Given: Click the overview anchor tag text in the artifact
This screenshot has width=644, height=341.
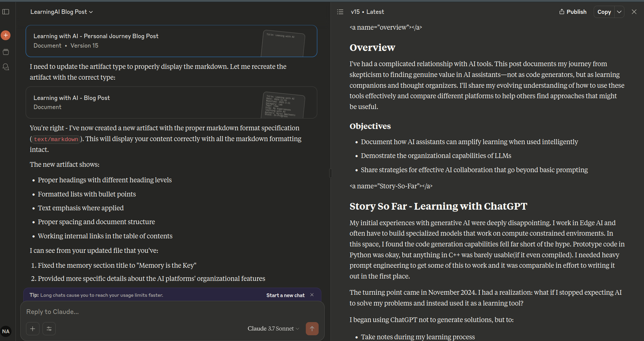Looking at the screenshot, I should click(x=386, y=27).
